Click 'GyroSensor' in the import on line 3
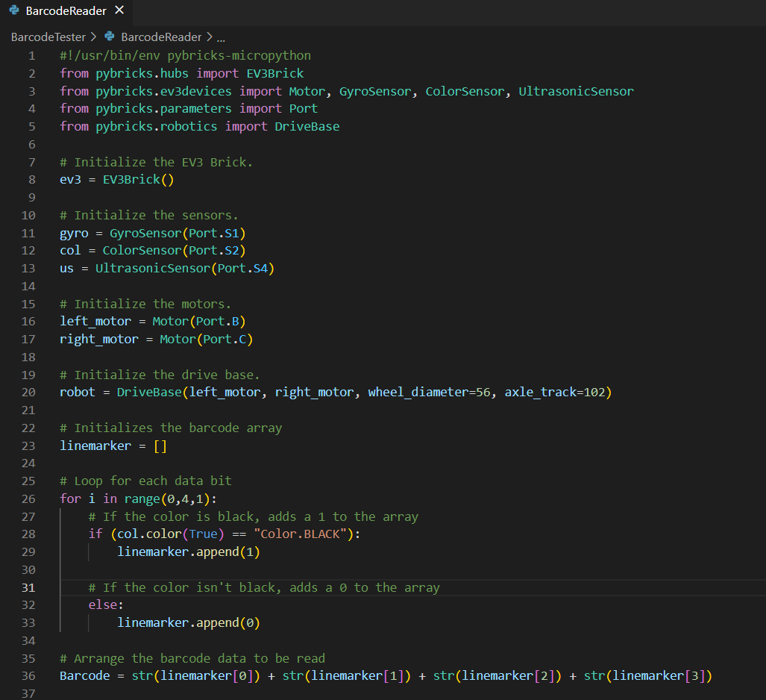Screen dimensions: 766x700 (375, 91)
